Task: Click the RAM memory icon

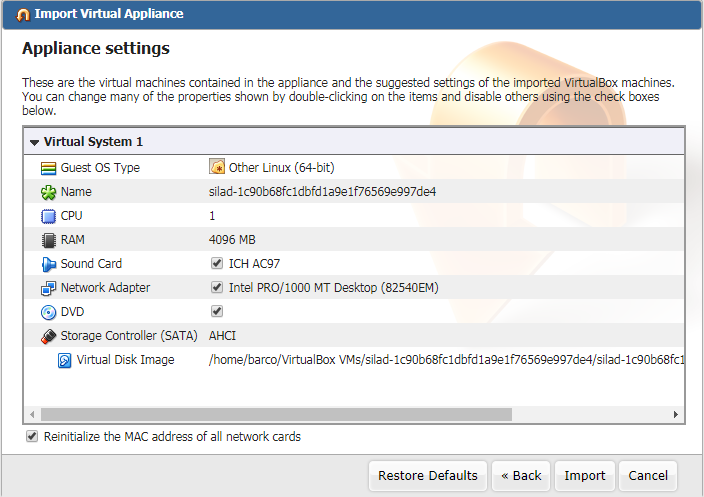Action: click(x=48, y=240)
